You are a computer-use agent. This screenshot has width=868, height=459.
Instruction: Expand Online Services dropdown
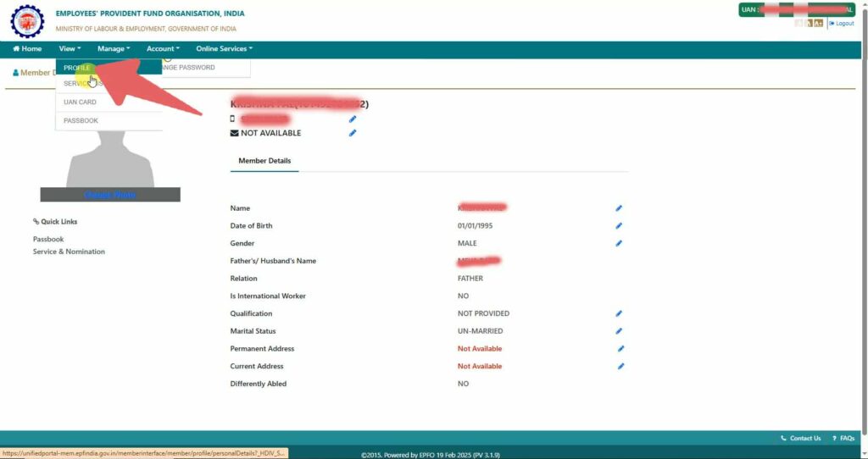click(224, 48)
